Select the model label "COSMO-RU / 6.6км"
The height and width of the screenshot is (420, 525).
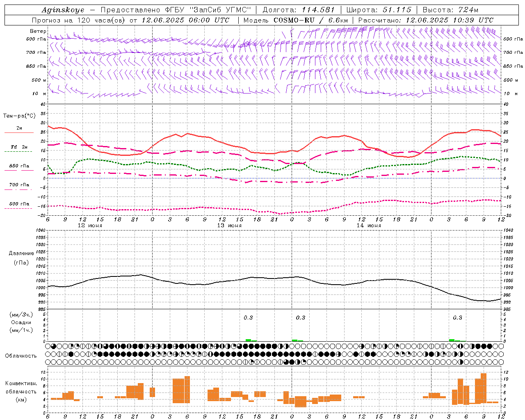[x=311, y=20]
